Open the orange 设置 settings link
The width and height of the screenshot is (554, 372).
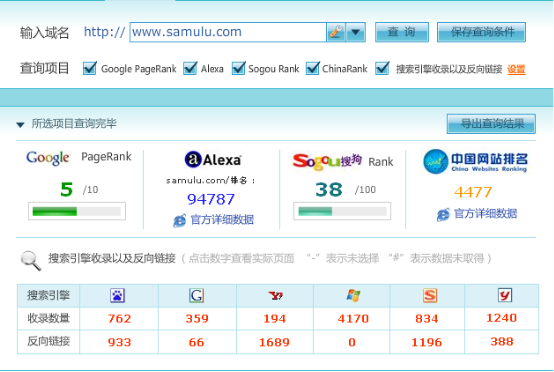click(516, 69)
